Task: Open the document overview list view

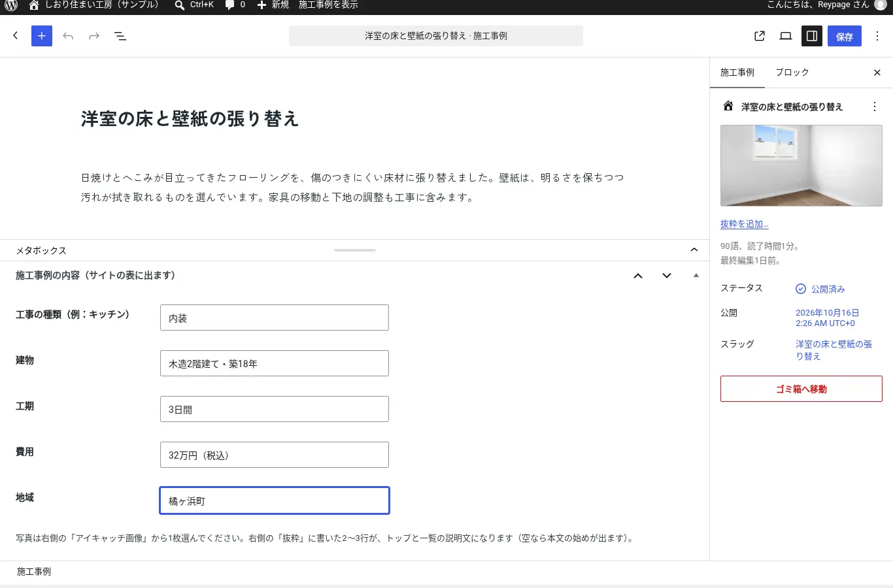Action: coord(120,36)
